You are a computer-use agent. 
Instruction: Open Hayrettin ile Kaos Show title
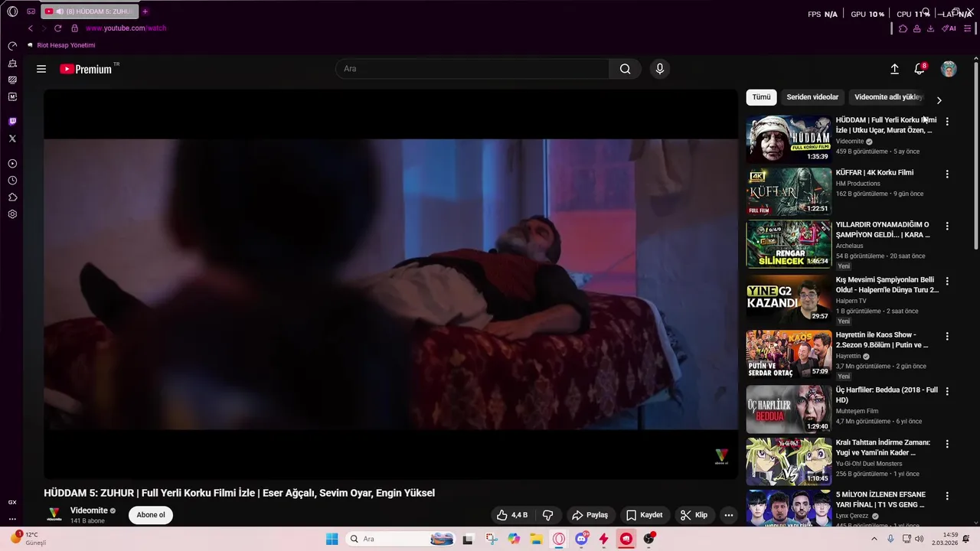[882, 340]
